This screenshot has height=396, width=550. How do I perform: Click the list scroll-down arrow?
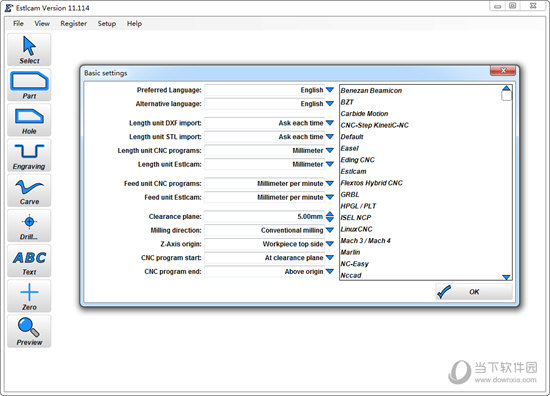tap(506, 277)
